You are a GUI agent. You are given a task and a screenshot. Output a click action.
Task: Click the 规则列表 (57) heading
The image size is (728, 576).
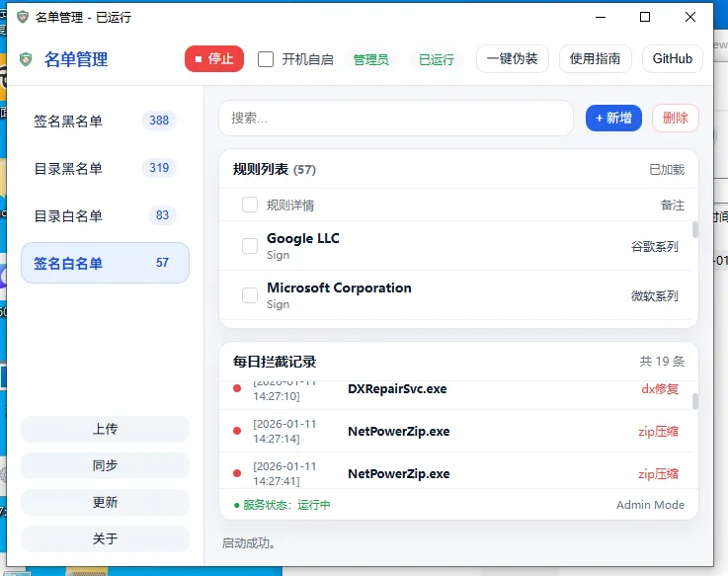point(275,169)
